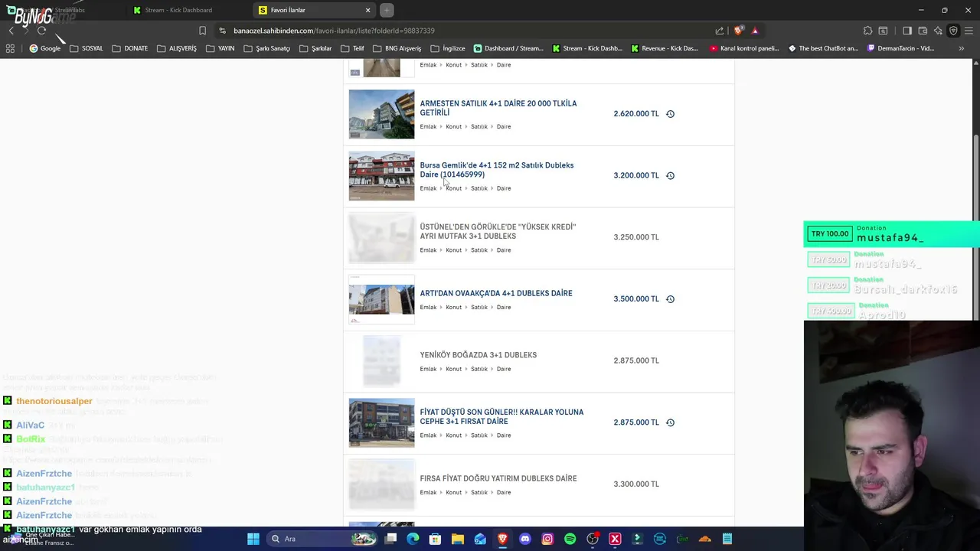
Task: Open the apps grid in the bookmarks bar
Action: pos(10,48)
